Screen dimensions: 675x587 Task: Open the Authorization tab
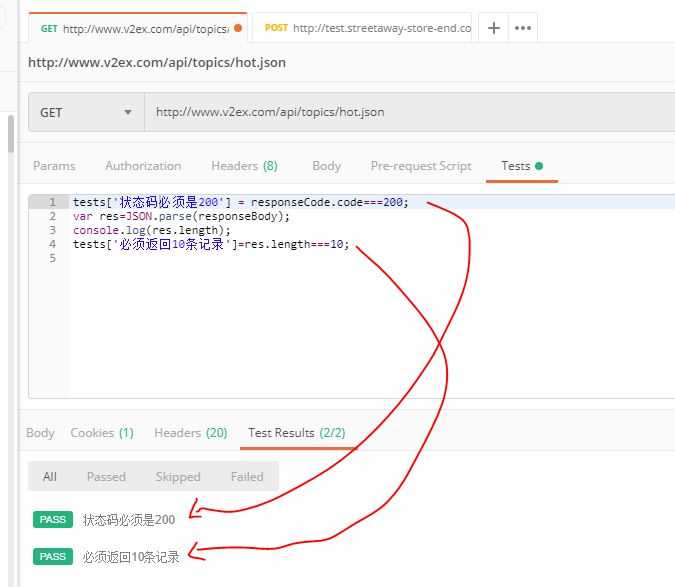pos(143,166)
